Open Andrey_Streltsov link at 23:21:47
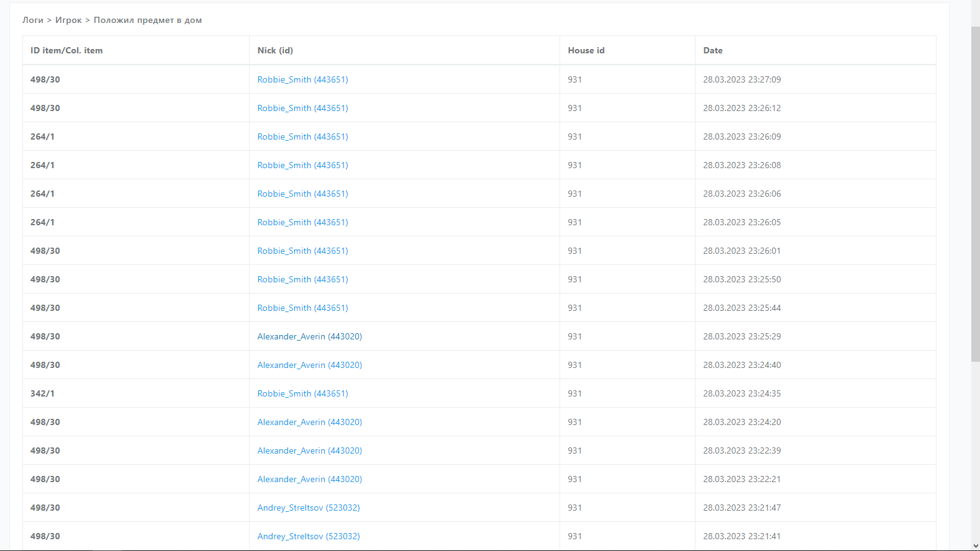 (x=309, y=508)
